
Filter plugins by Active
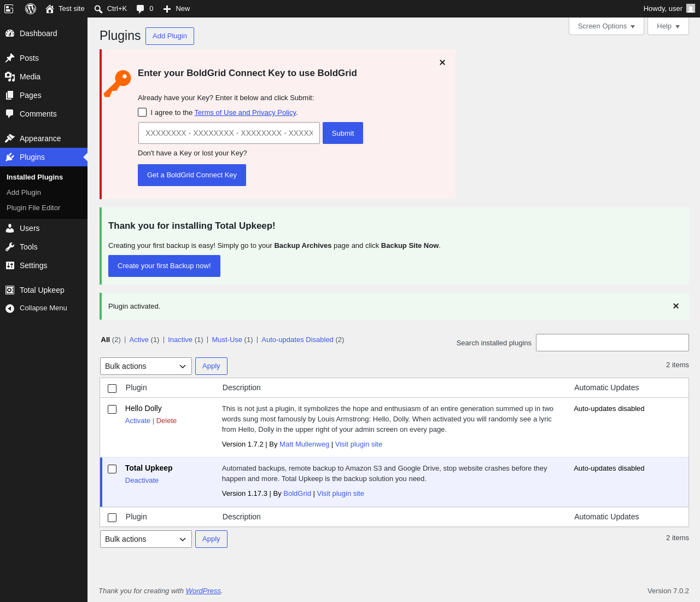click(139, 340)
